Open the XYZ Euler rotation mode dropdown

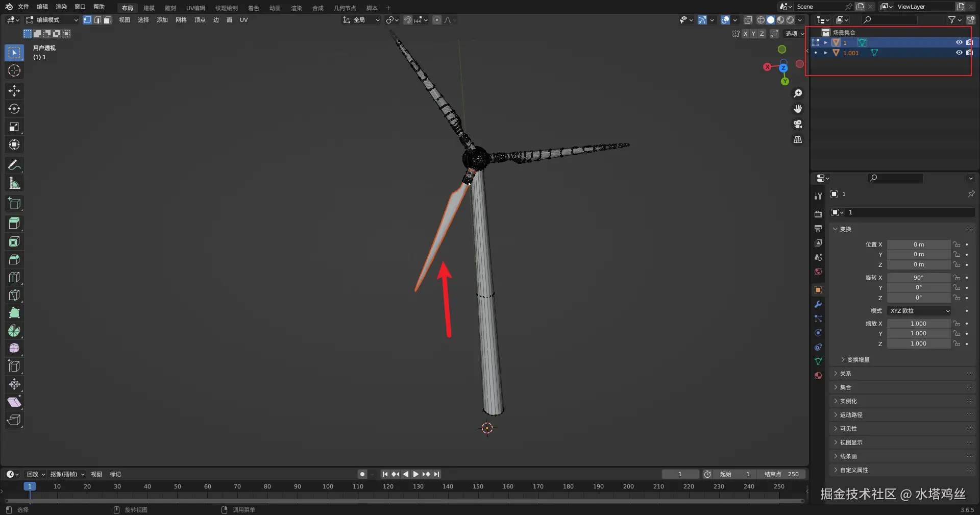(919, 311)
